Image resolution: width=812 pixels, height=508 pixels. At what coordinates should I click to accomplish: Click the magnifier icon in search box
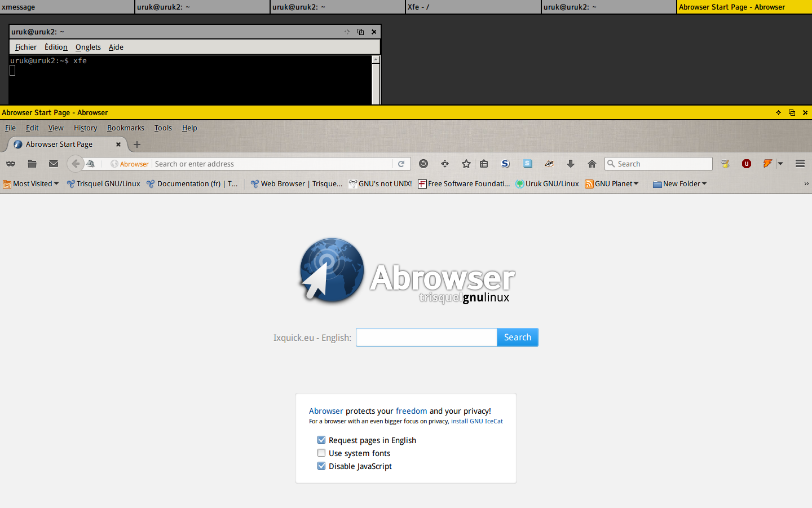611,164
